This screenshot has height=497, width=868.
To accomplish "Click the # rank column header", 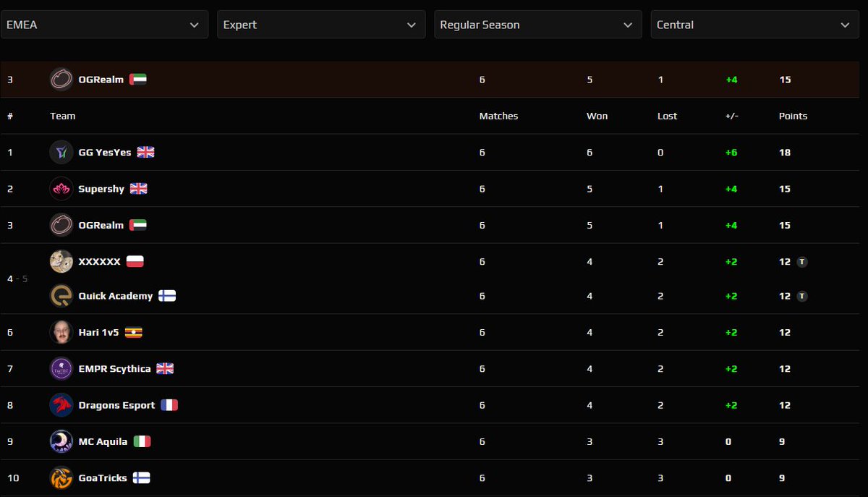I will pyautogui.click(x=10, y=116).
